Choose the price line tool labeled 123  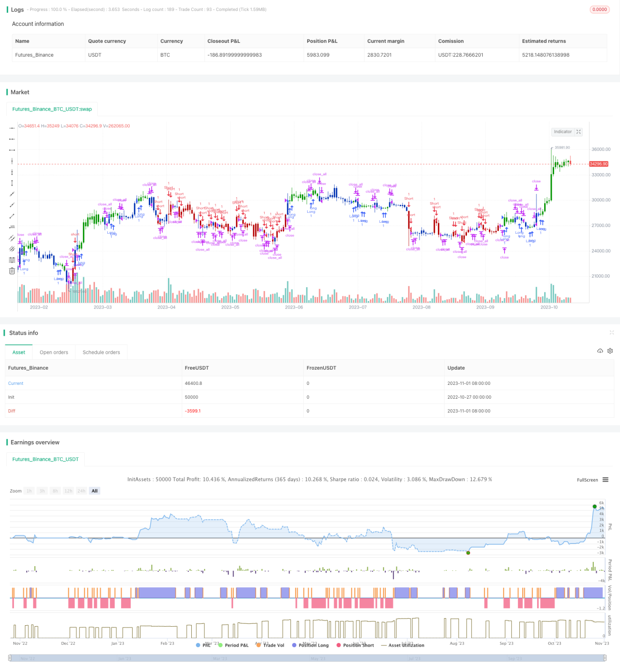click(12, 227)
